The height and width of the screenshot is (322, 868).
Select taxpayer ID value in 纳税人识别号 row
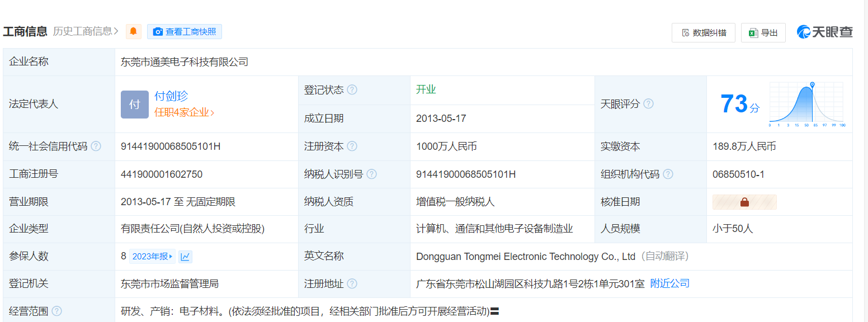pos(466,174)
